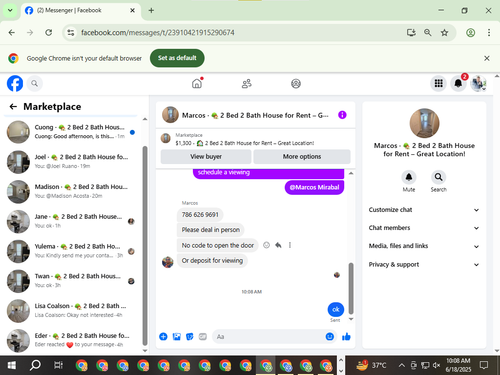Open more actions plus icon in composer
Image resolution: width=500 pixels, height=375 pixels.
tap(163, 337)
